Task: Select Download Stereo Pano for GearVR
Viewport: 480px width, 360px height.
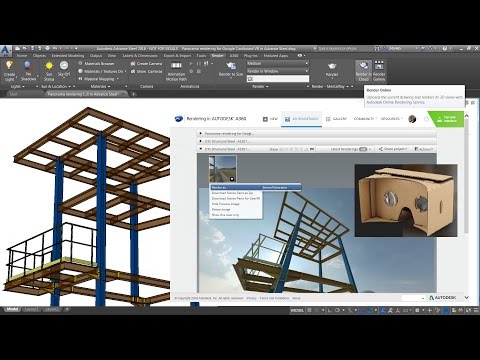Action: pos(236,198)
